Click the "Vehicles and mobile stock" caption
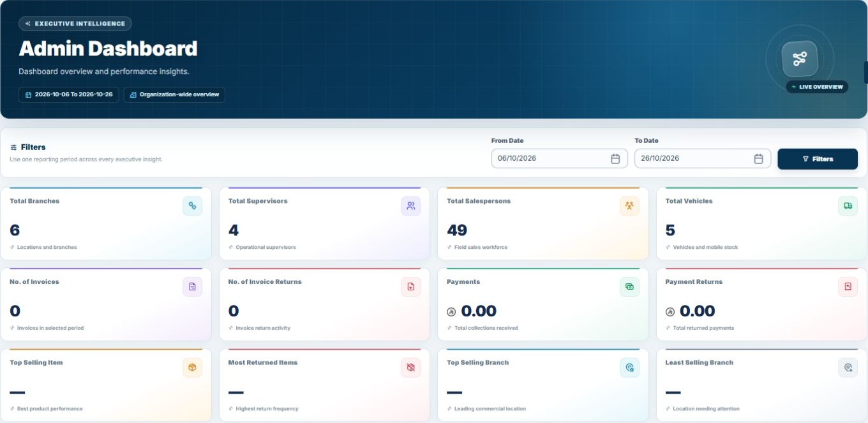Viewport: 868px width, 423px height. [x=705, y=248]
